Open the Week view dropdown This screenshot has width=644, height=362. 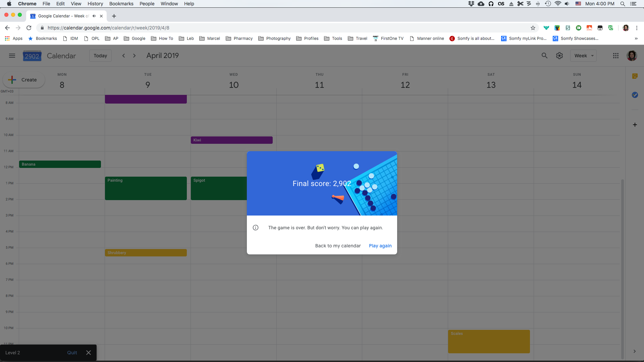[583, 56]
